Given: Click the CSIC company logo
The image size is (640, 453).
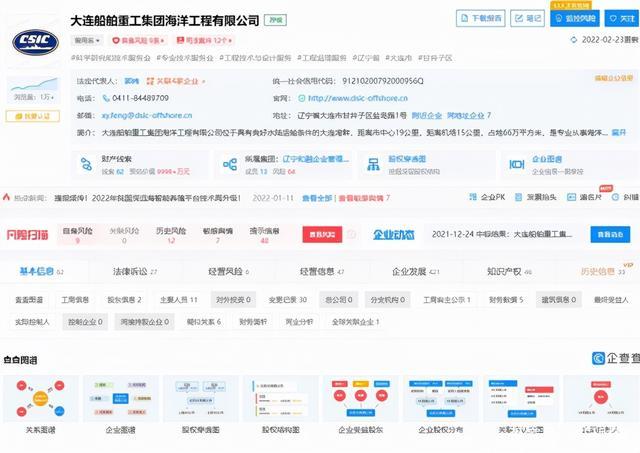Looking at the screenshot, I should tap(36, 42).
